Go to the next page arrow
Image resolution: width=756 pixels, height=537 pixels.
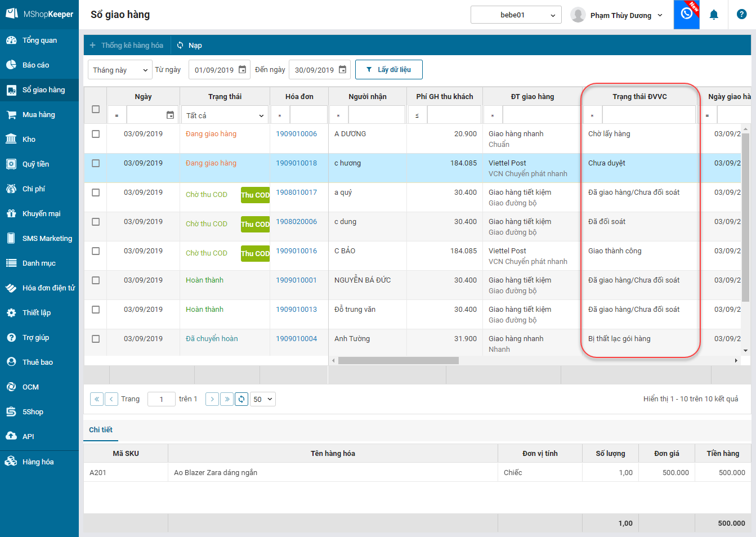point(212,399)
